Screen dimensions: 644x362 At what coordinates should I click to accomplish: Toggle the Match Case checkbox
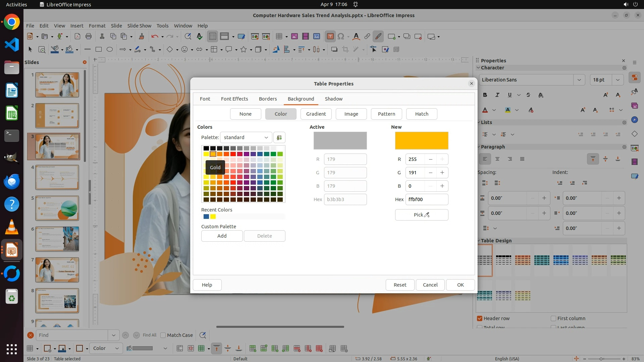pyautogui.click(x=163, y=335)
